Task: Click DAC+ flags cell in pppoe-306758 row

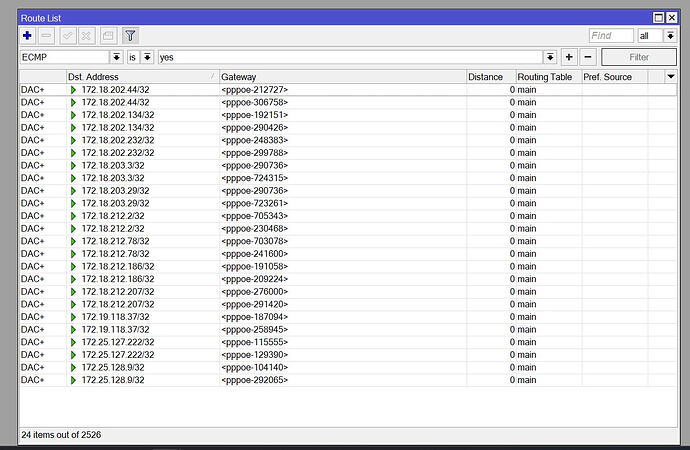Action: pyautogui.click(x=43, y=102)
